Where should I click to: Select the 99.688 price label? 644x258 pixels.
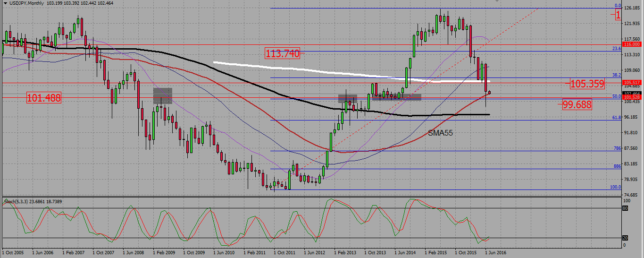tap(577, 105)
